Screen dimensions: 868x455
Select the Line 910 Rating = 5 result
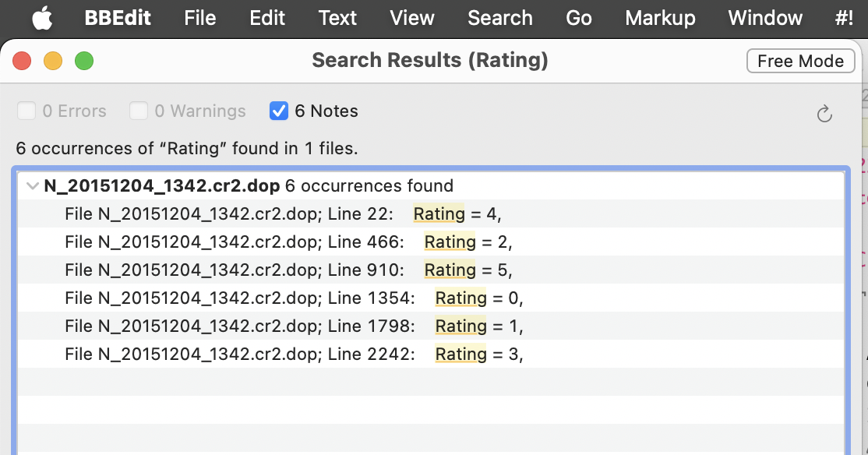click(431, 270)
